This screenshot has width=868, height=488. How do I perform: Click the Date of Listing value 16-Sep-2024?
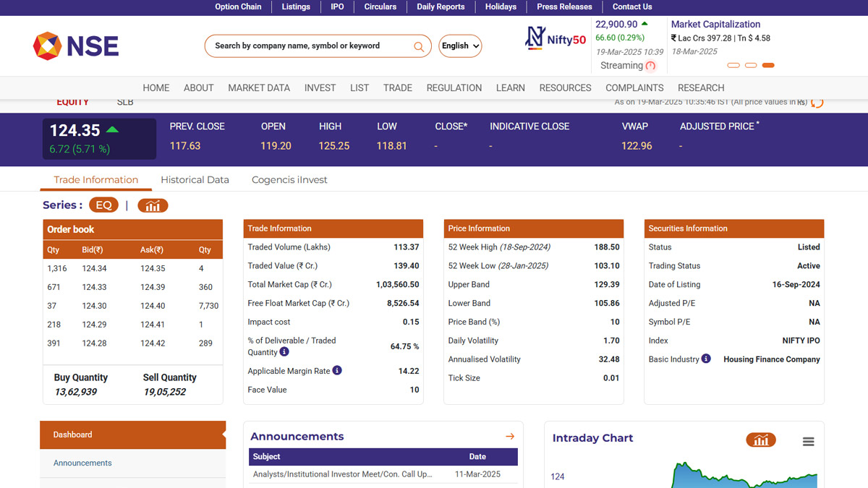[796, 284]
